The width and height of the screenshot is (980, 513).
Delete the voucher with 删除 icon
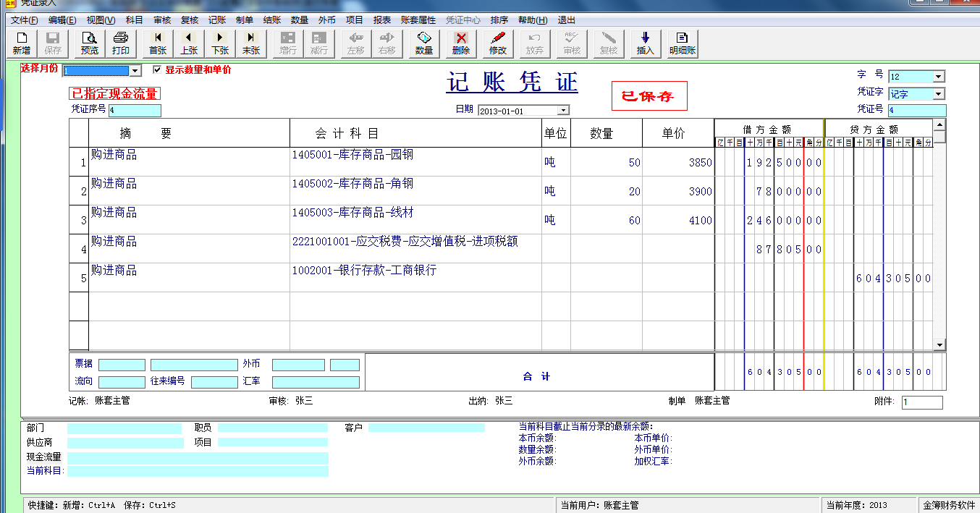pyautogui.click(x=461, y=45)
